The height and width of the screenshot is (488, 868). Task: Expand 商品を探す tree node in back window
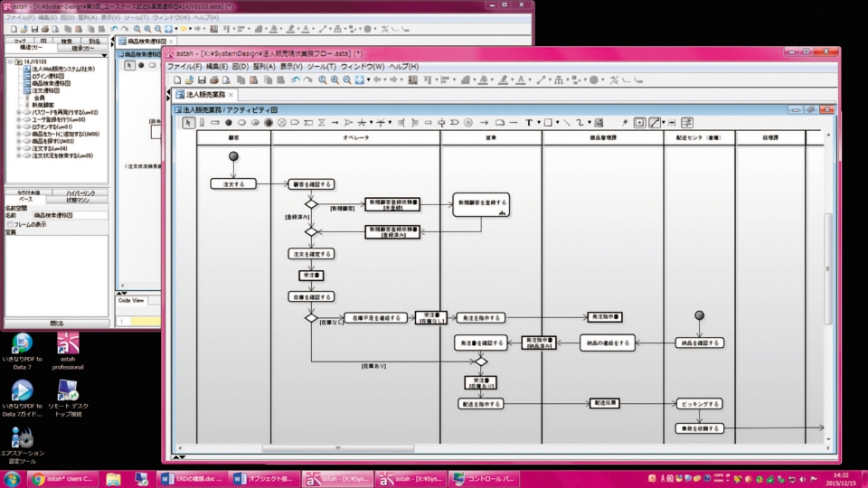pos(19,141)
